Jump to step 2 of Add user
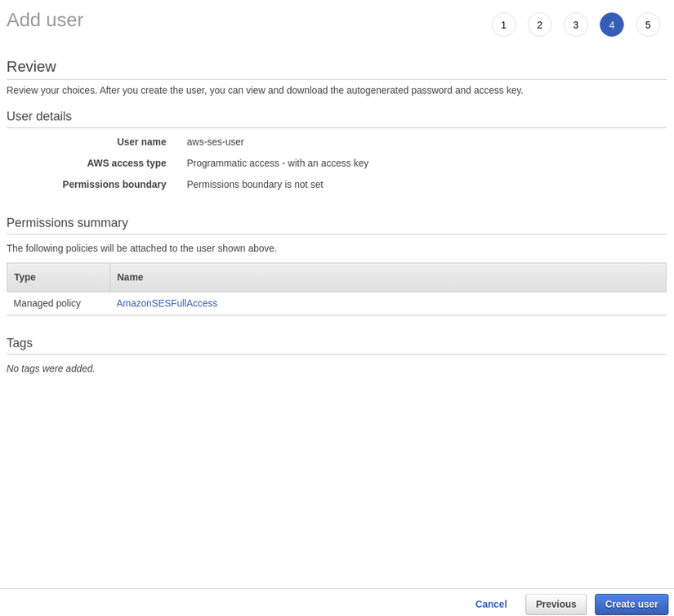 (x=539, y=25)
